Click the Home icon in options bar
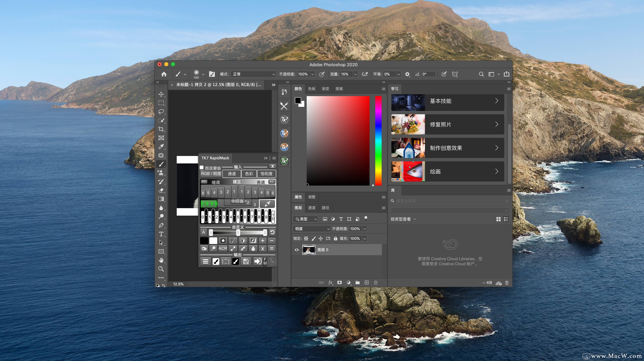 [164, 74]
